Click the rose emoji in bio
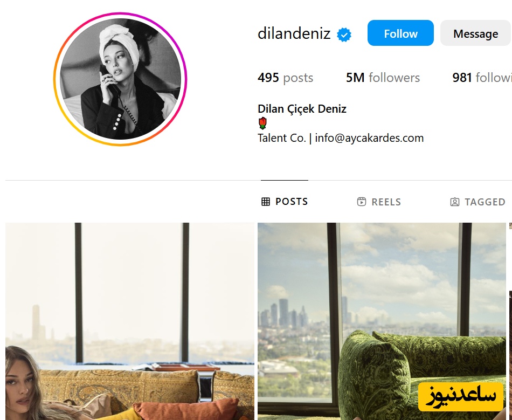The width and height of the screenshot is (512, 420). pyautogui.click(x=262, y=123)
